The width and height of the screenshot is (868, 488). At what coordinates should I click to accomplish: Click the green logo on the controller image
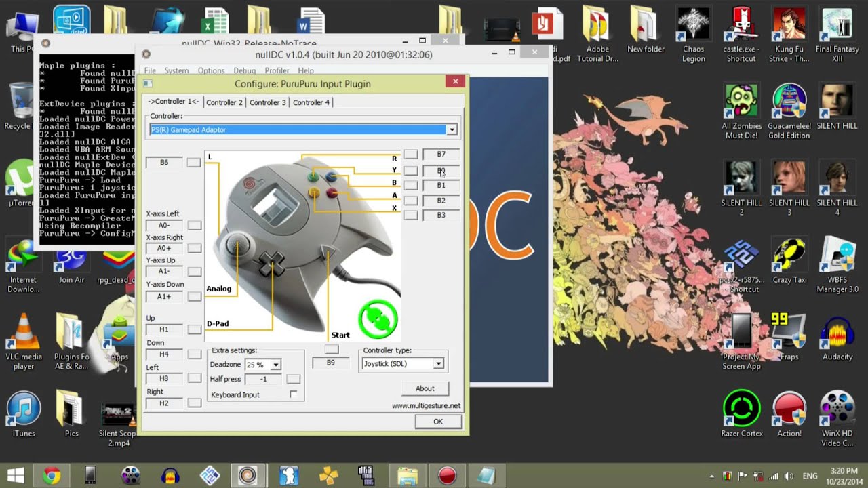(378, 319)
